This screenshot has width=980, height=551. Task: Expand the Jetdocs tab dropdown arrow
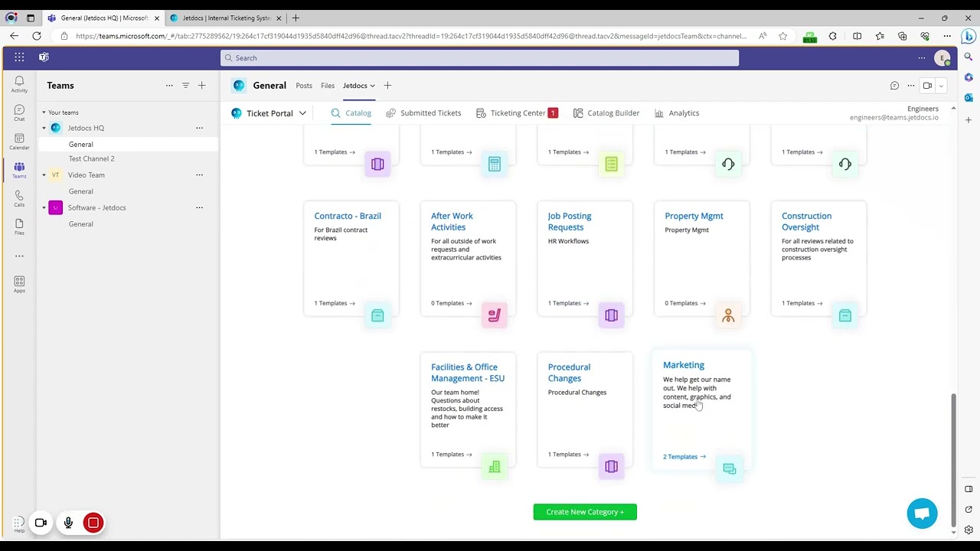coord(373,86)
